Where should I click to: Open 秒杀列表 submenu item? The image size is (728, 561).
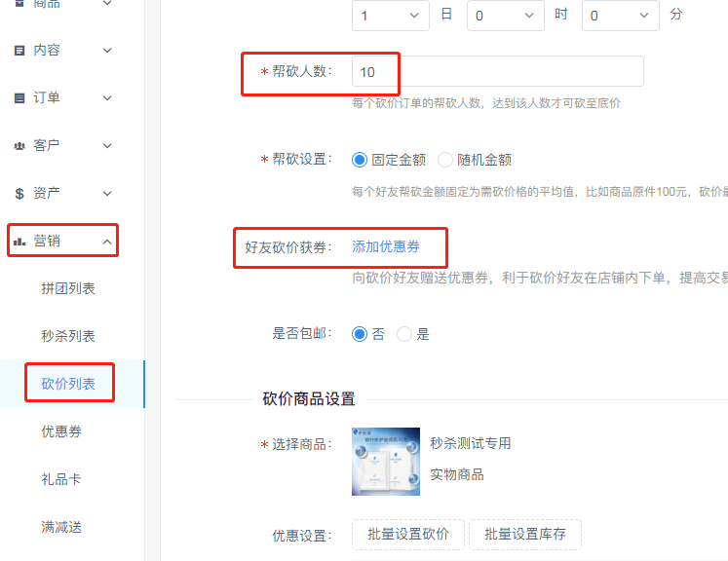point(68,336)
